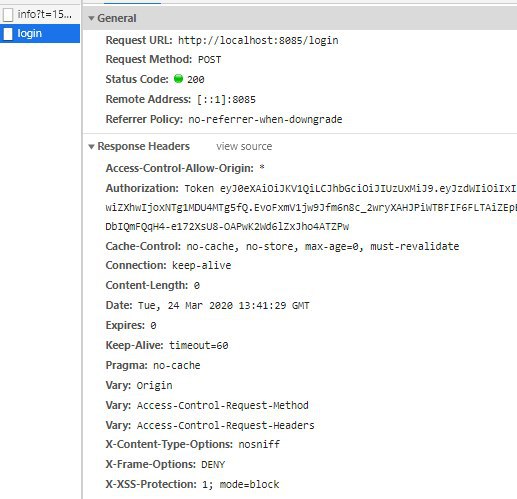Click the Content-Length header label

[147, 285]
